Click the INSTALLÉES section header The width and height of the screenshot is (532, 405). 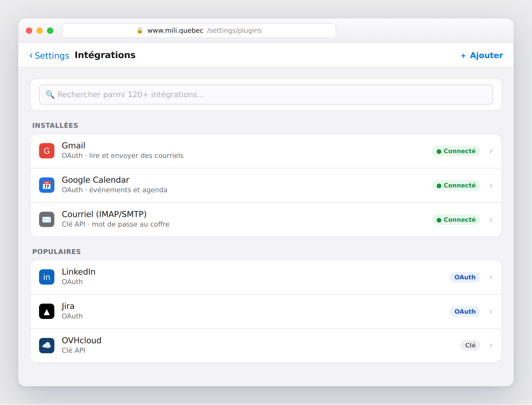point(55,125)
